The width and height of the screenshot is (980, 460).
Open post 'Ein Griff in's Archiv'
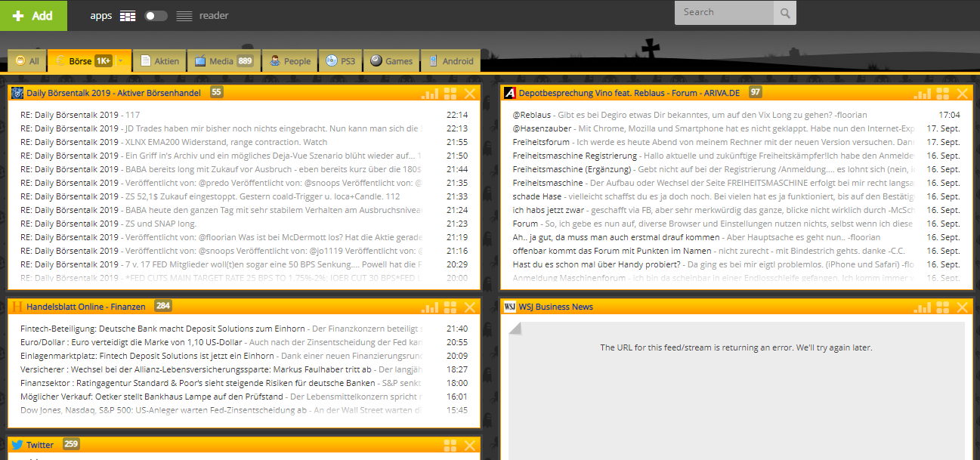[x=244, y=156]
